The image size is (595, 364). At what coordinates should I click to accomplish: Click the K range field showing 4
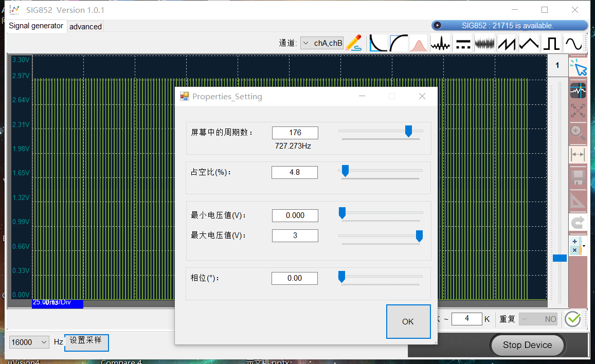pyautogui.click(x=467, y=319)
